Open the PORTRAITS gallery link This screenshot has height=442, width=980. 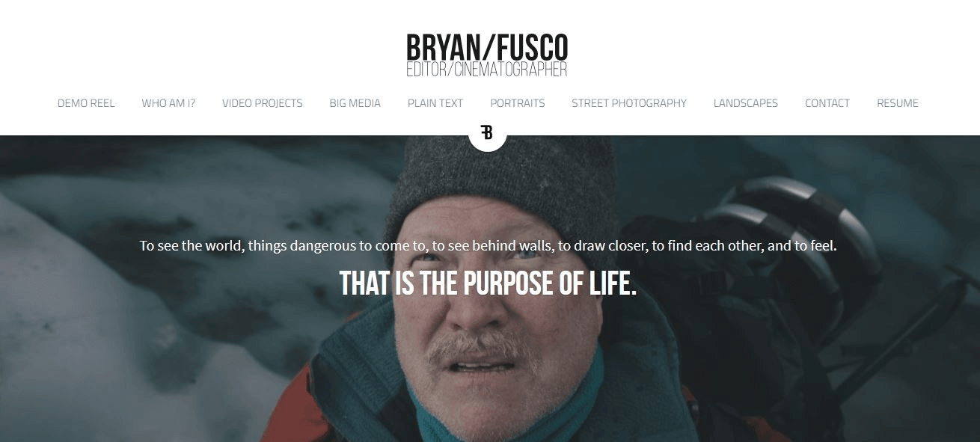(518, 103)
